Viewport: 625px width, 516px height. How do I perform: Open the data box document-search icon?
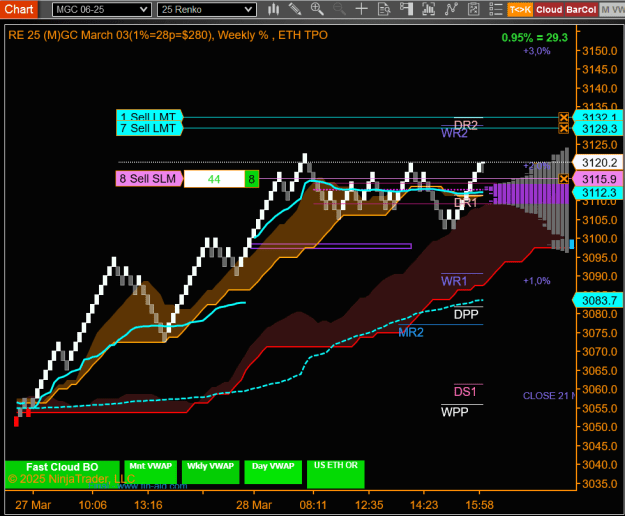click(384, 9)
